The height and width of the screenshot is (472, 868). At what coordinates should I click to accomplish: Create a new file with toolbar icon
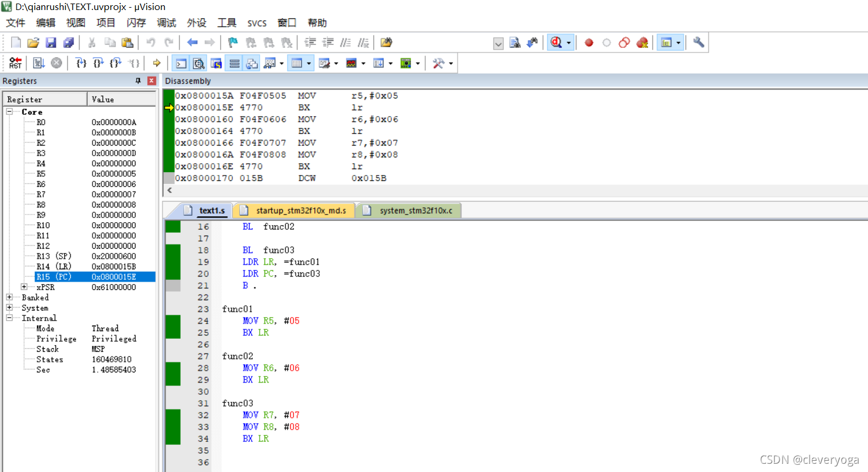click(16, 42)
